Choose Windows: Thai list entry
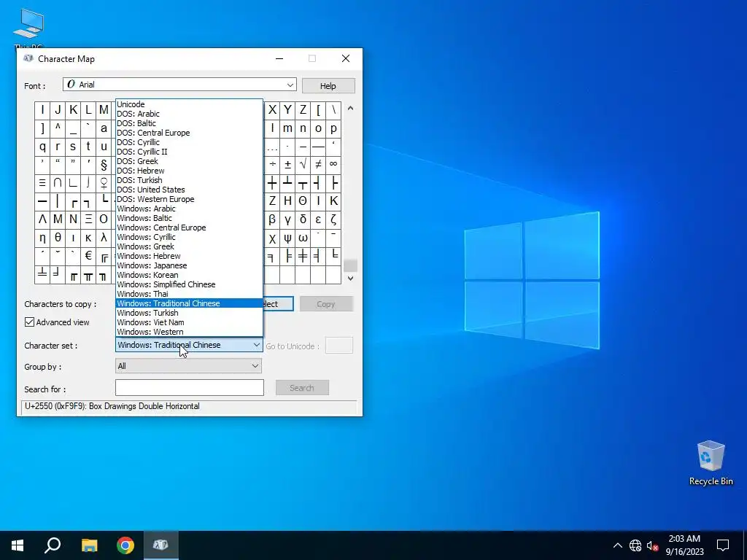 [189, 295]
